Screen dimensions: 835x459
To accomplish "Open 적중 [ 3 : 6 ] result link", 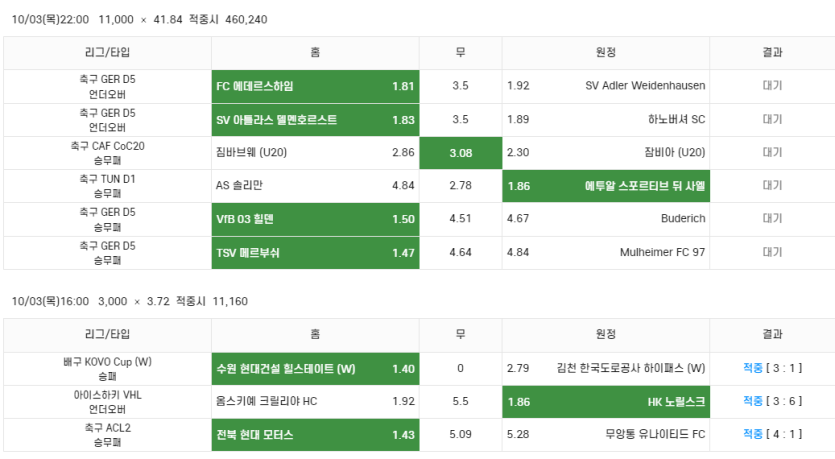I will click(772, 401).
